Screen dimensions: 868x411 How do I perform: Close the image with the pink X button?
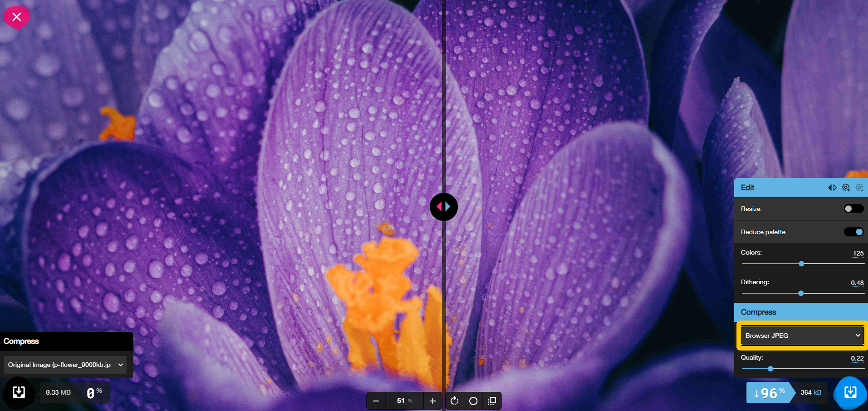point(16,17)
